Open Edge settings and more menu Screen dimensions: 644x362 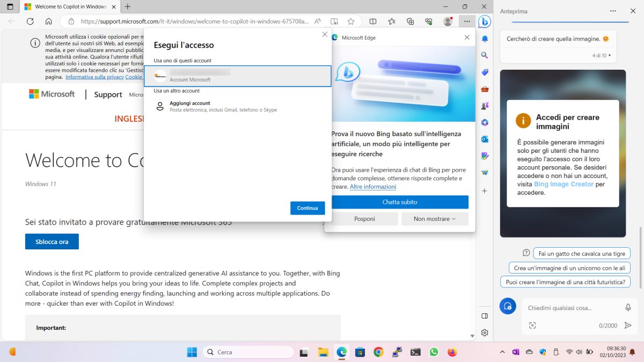(x=467, y=21)
